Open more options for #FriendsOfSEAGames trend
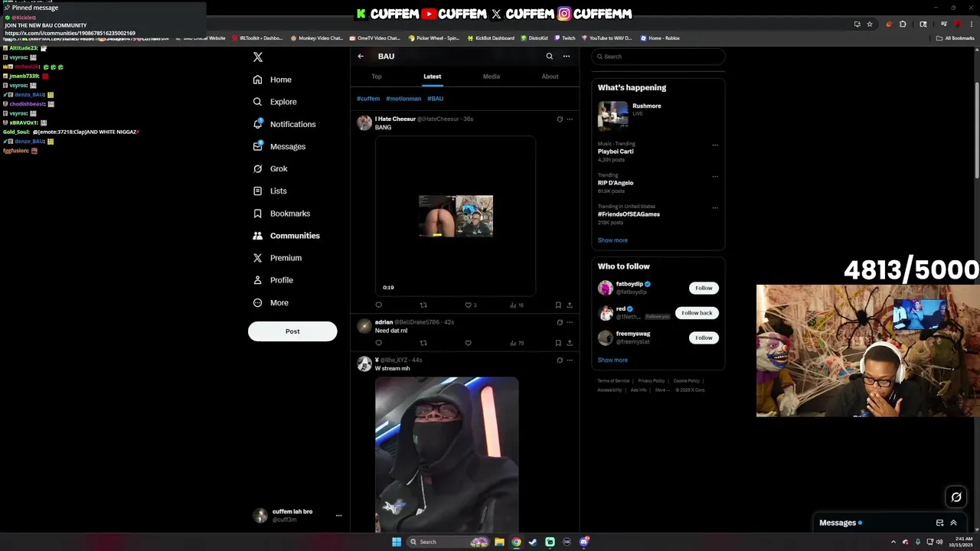The image size is (980, 551). [715, 207]
